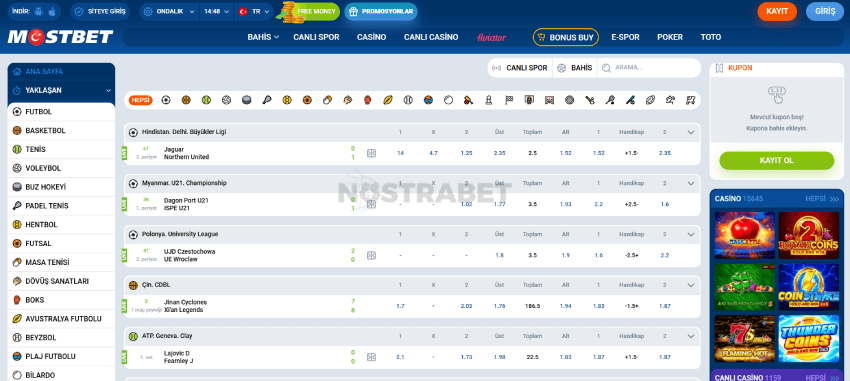Screen dimensions: 850x381
Task: Click the orange KAYIT button
Action: click(x=777, y=11)
